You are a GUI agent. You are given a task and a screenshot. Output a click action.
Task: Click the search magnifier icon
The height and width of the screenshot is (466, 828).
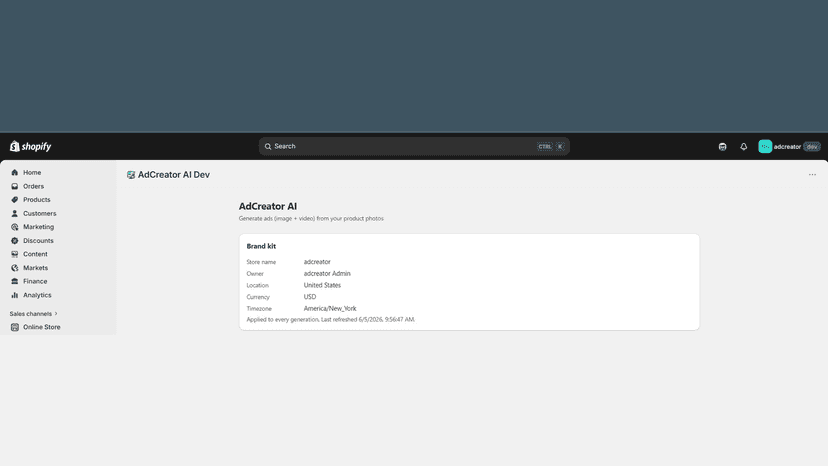(268, 146)
